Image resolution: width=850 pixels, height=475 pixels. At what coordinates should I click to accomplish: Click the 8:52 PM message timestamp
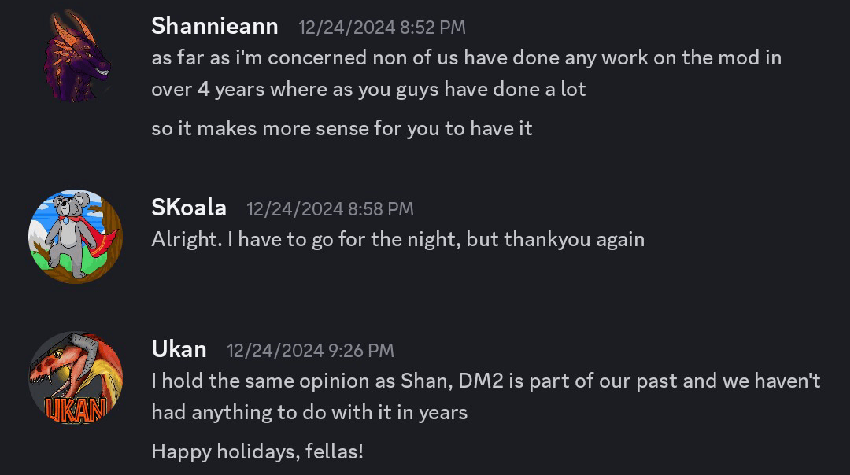[x=381, y=28]
